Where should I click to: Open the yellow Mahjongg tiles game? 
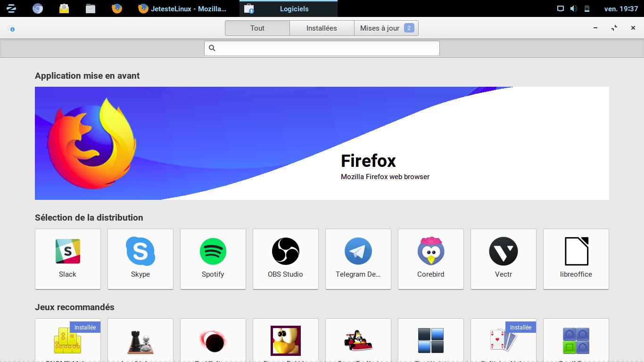tap(68, 340)
